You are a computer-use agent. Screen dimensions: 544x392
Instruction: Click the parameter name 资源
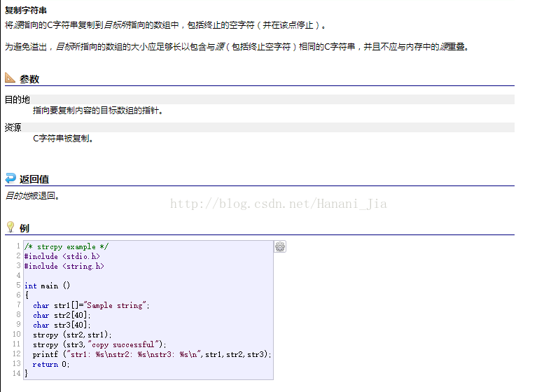click(x=13, y=127)
